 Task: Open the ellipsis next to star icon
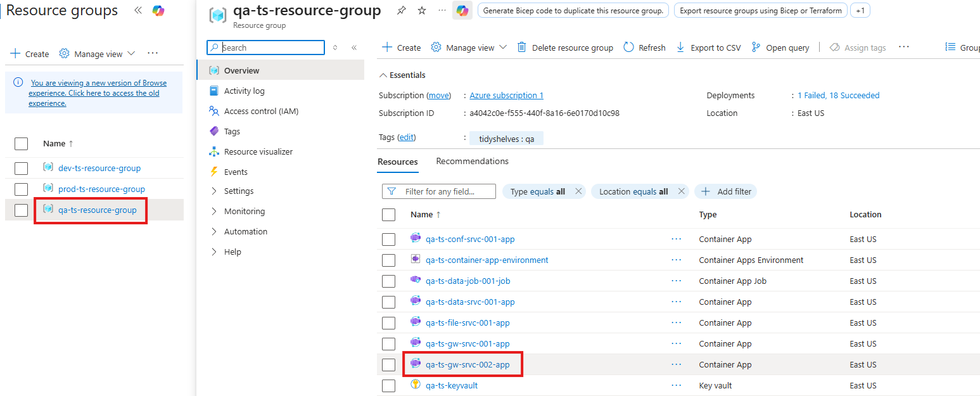[442, 11]
